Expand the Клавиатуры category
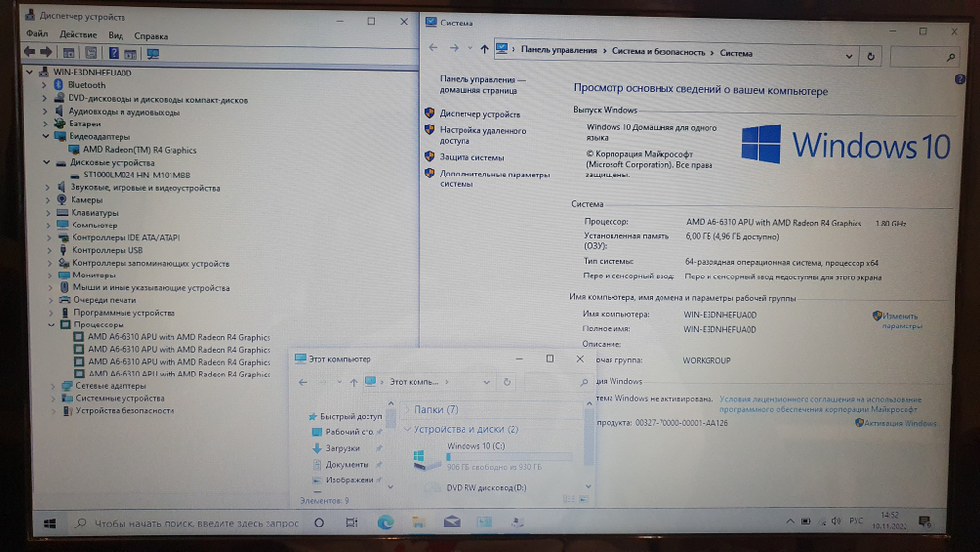The image size is (980, 552). tap(48, 213)
